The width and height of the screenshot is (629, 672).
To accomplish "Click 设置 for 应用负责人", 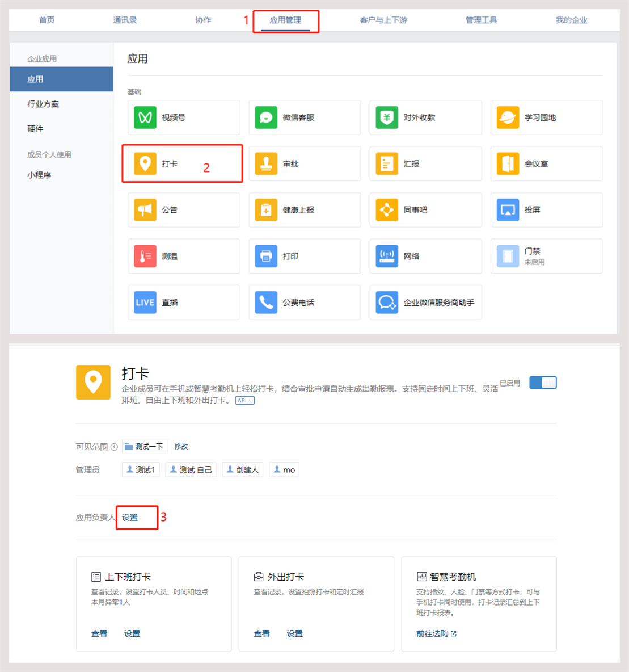I will (x=130, y=517).
